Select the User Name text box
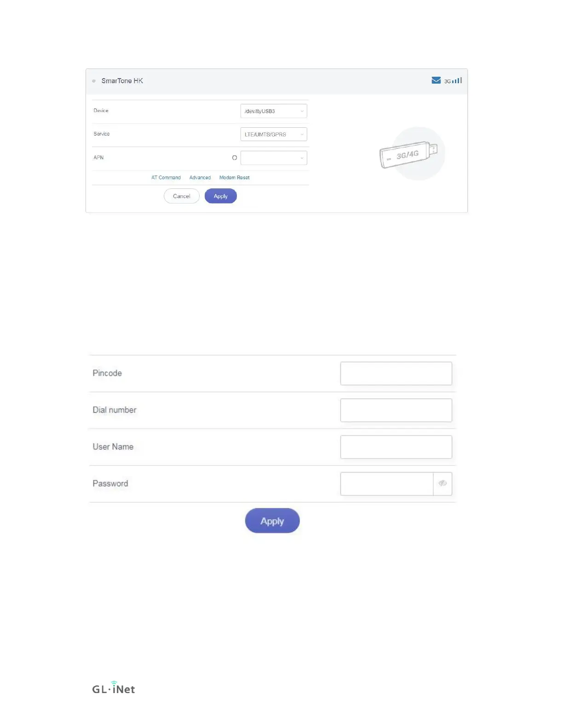The height and width of the screenshot is (728, 563). point(396,447)
